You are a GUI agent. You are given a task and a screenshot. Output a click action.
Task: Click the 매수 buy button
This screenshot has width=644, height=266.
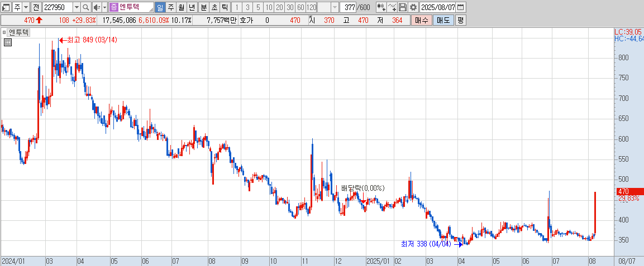click(x=421, y=20)
